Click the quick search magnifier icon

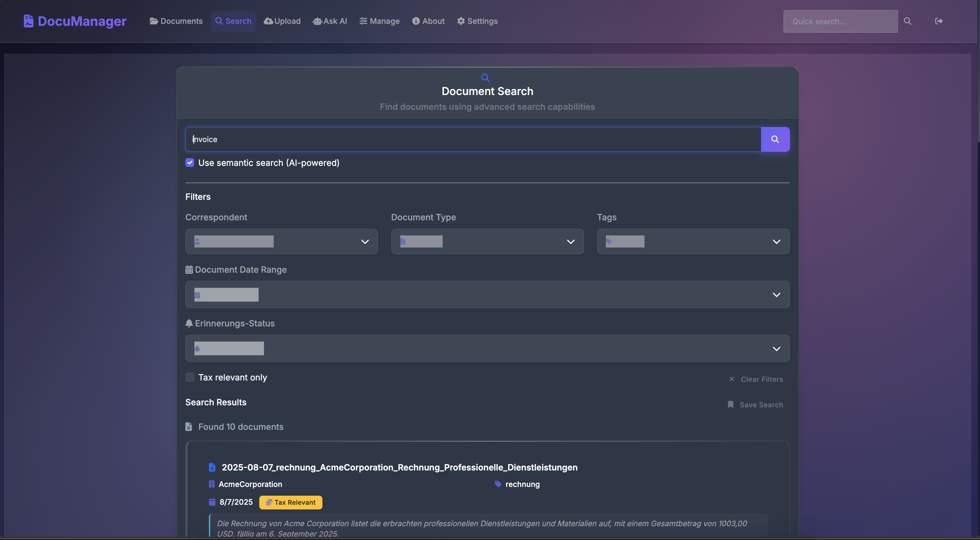pyautogui.click(x=907, y=21)
